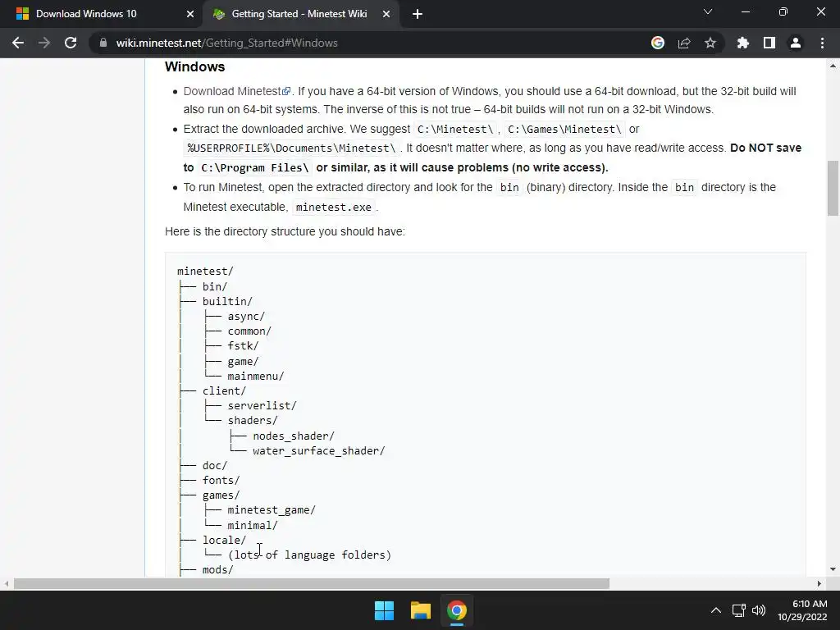The width and height of the screenshot is (840, 630).
Task: Click the nodes_shader/ directory line
Action: point(294,436)
